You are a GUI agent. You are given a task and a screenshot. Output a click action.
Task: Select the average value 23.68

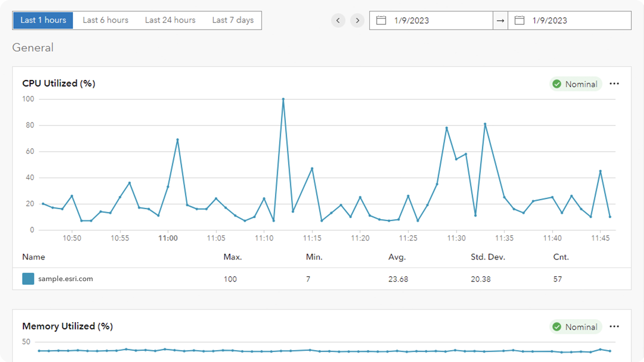coord(398,279)
